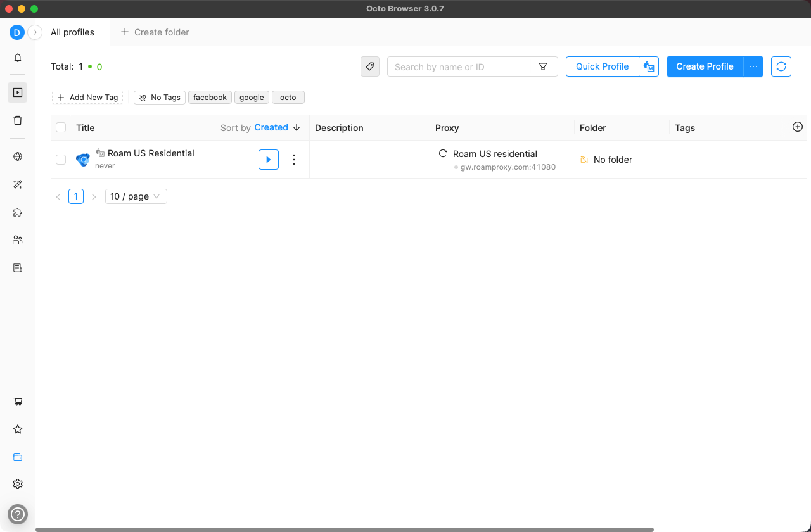Open Proxies globe icon in sidebar
Screen dimensions: 811x532
[18, 156]
